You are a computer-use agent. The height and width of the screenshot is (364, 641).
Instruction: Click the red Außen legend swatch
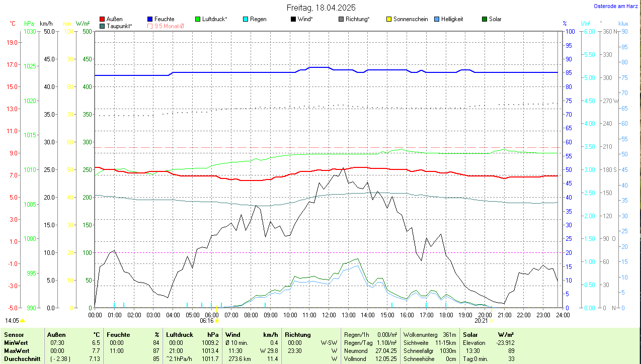click(103, 19)
